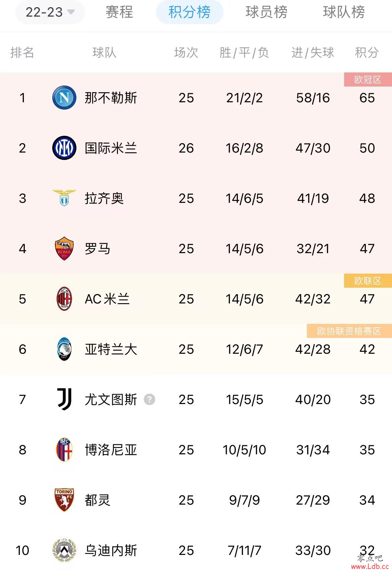Click the Inter Milan crest icon

click(64, 148)
